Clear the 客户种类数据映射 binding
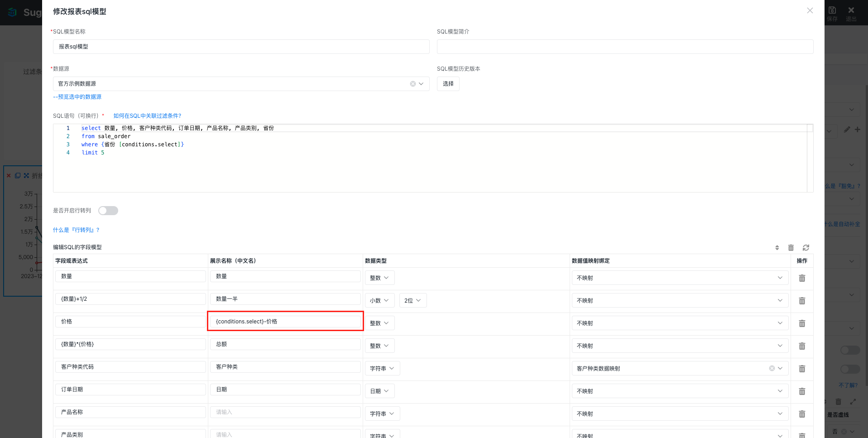This screenshot has width=868, height=438. [772, 368]
